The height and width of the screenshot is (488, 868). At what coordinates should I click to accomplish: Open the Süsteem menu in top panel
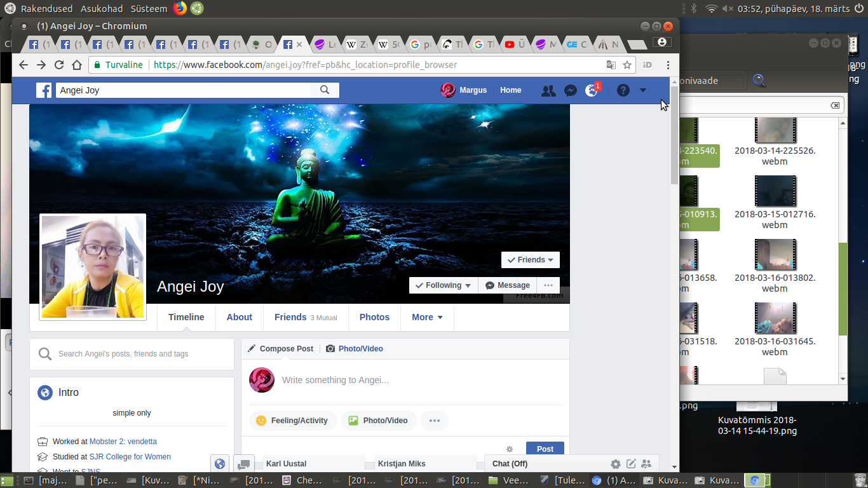pyautogui.click(x=149, y=9)
